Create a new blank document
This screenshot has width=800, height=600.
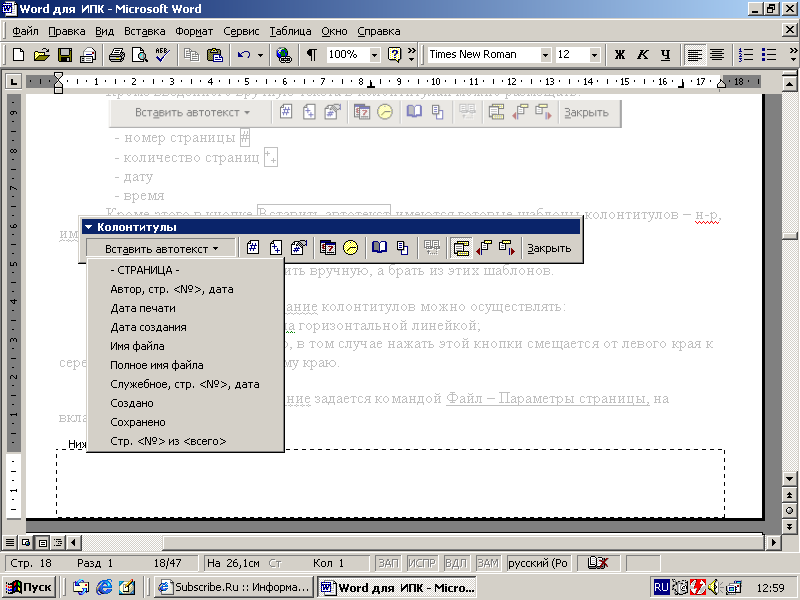(18, 54)
